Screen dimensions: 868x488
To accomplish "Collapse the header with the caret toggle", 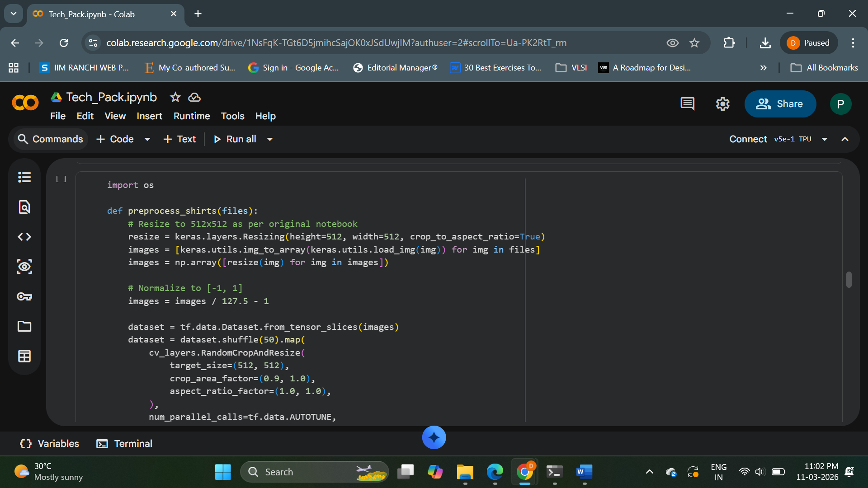I will (845, 139).
